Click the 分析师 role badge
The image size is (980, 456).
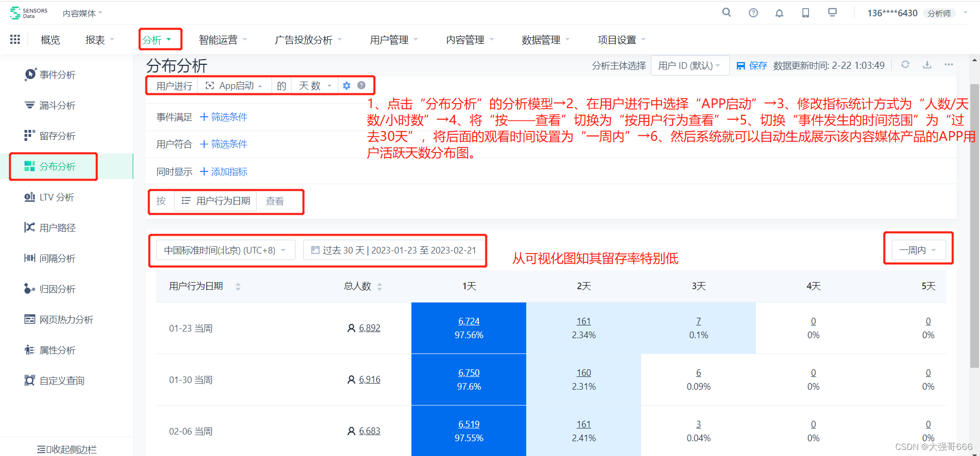pyautogui.click(x=939, y=13)
